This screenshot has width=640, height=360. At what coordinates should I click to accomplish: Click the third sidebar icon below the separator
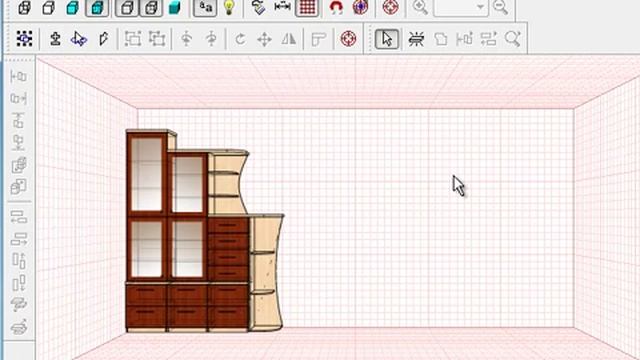coord(19,261)
